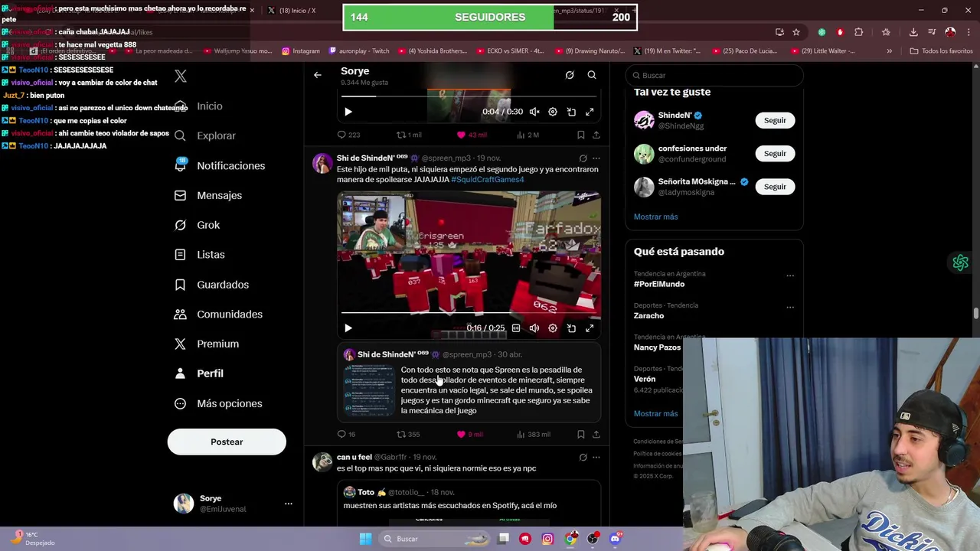The height and width of the screenshot is (551, 980).
Task: Open Todos los favoritos folder
Action: pos(941,51)
